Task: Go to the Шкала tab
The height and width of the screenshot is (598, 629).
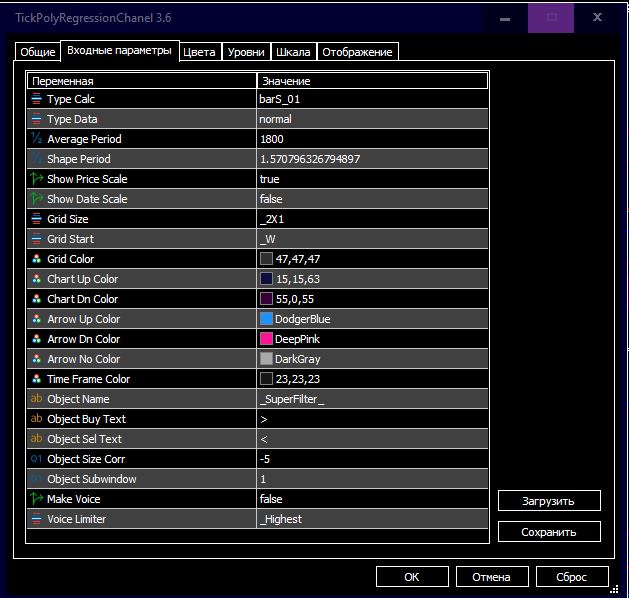Action: tap(293, 52)
